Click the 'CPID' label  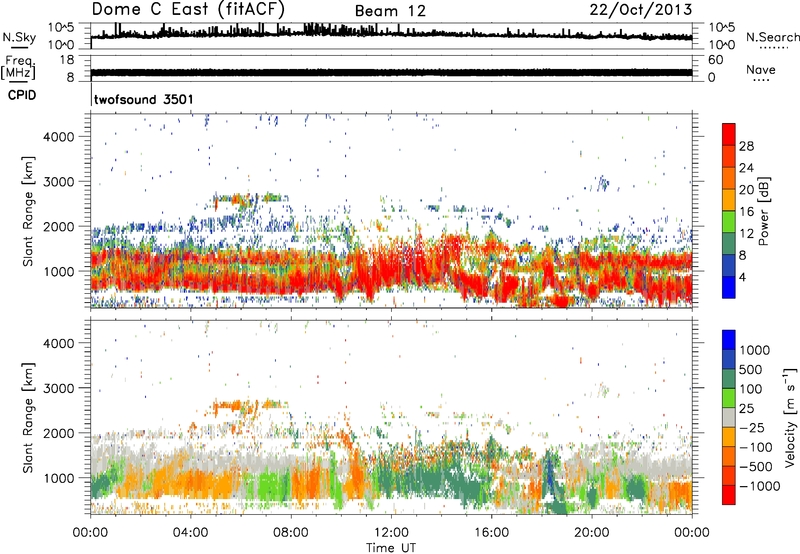point(22,95)
